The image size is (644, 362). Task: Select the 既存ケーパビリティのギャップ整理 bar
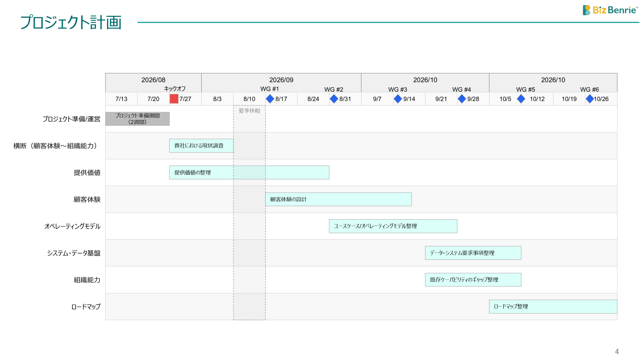(473, 280)
